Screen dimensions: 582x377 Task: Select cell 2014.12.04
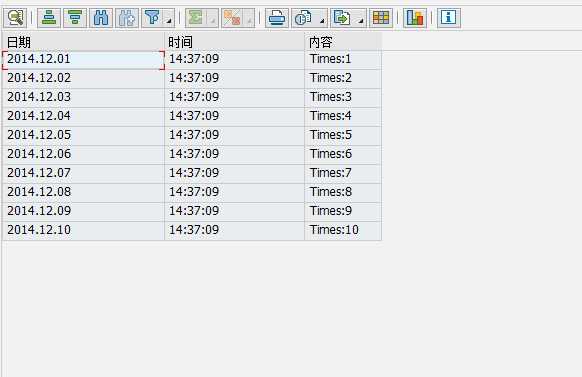click(83, 117)
